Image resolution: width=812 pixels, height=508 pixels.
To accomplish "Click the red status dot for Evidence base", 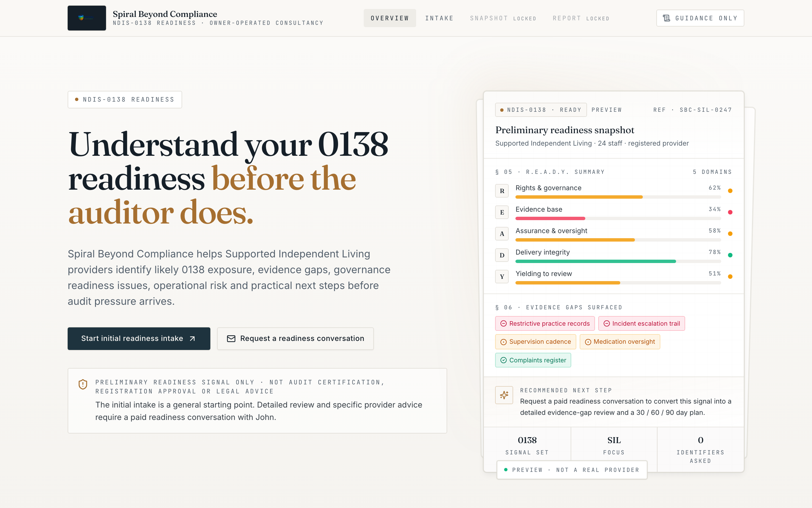I will coord(730,212).
